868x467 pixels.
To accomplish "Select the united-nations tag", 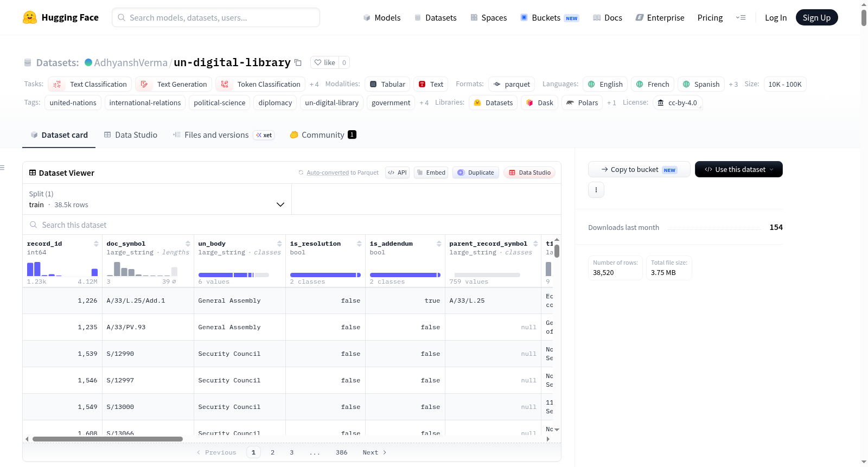I will click(x=73, y=103).
